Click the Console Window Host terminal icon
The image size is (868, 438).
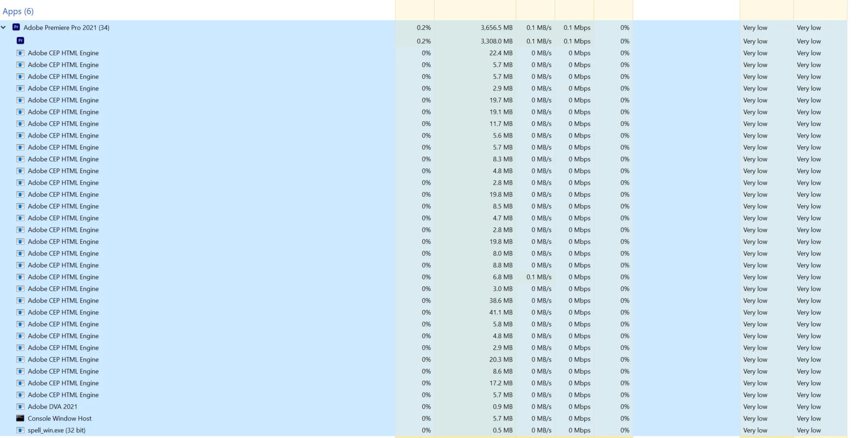click(x=20, y=418)
